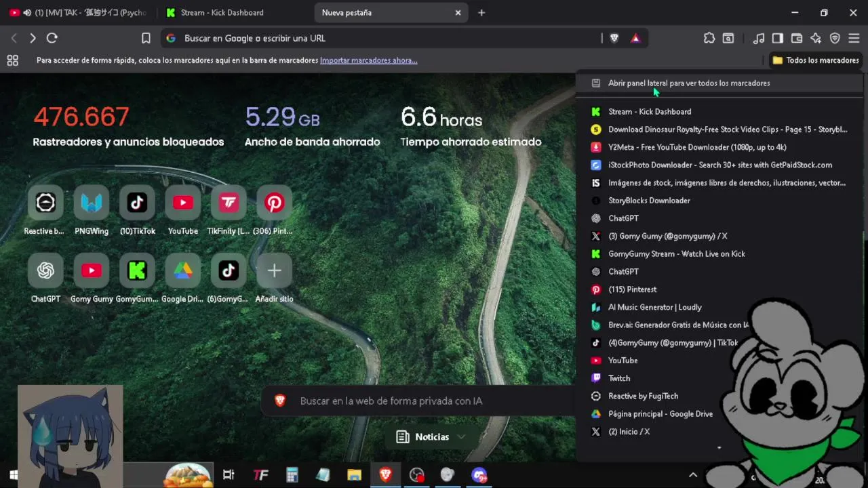The width and height of the screenshot is (868, 488).
Task: Open the Brave VPN shield icon
Action: pos(835,38)
